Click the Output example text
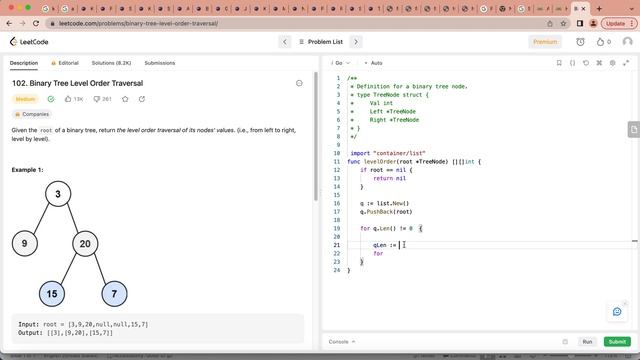Screen dimensions: 640x360 coord(65,333)
